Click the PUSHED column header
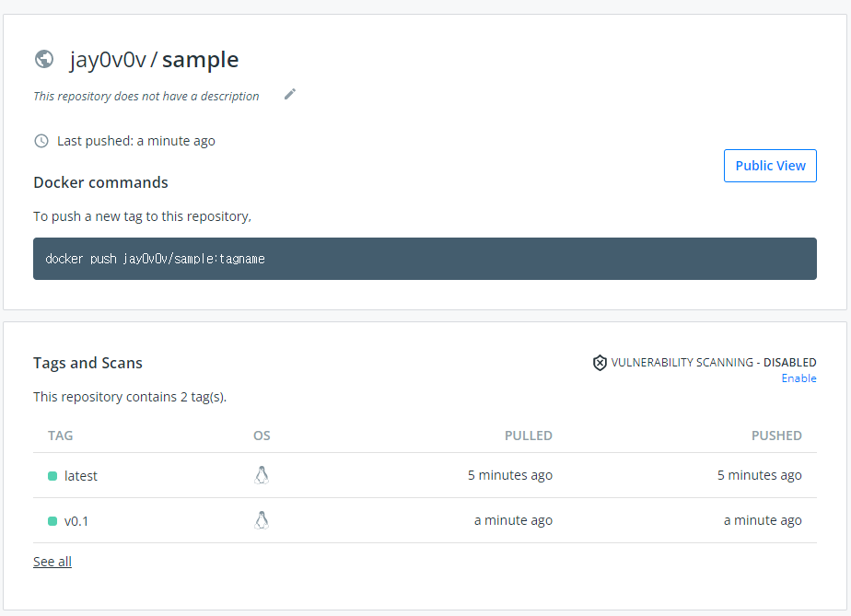Viewport: 851px width, 616px height. [776, 436]
